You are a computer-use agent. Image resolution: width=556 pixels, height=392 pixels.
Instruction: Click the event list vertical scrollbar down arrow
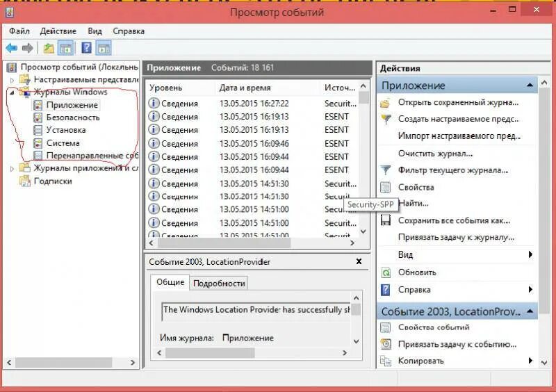pyautogui.click(x=363, y=231)
